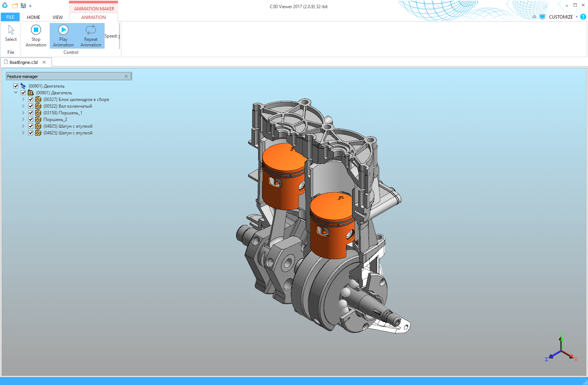The width and height of the screenshot is (588, 385).
Task: Open the VIEW ribbon tab
Action: 58,17
